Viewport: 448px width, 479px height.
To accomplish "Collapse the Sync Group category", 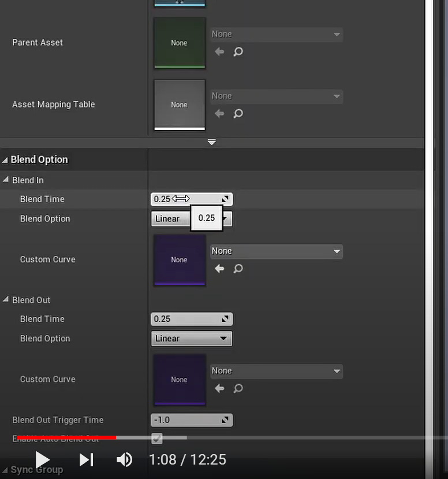I will point(5,470).
